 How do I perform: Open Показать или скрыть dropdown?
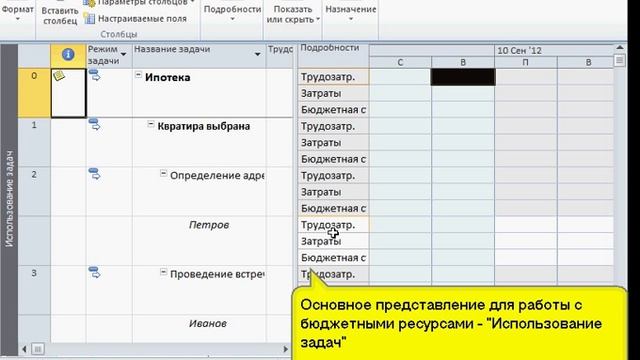293,14
